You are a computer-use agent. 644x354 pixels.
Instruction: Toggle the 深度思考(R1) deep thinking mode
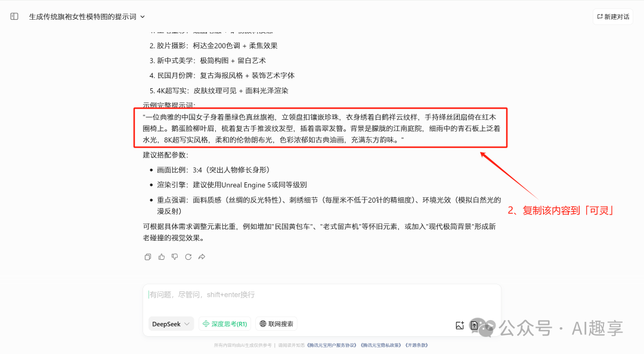[x=225, y=324]
